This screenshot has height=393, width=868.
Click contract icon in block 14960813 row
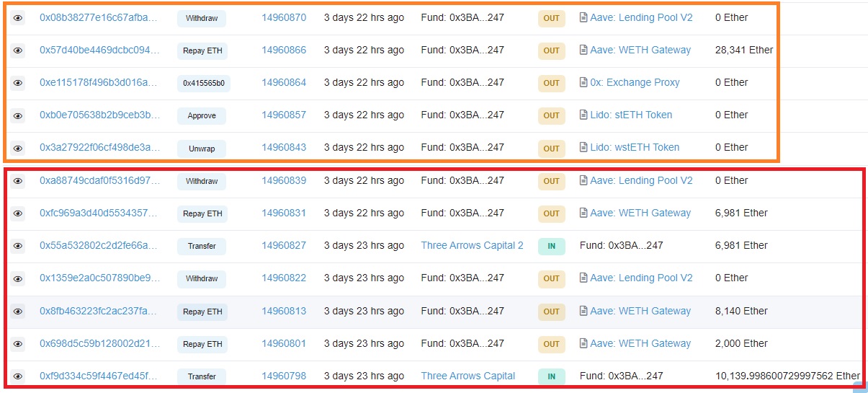583,311
